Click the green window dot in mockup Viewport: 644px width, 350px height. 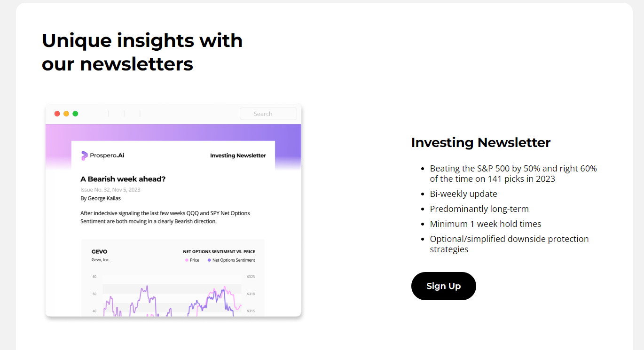coord(75,114)
